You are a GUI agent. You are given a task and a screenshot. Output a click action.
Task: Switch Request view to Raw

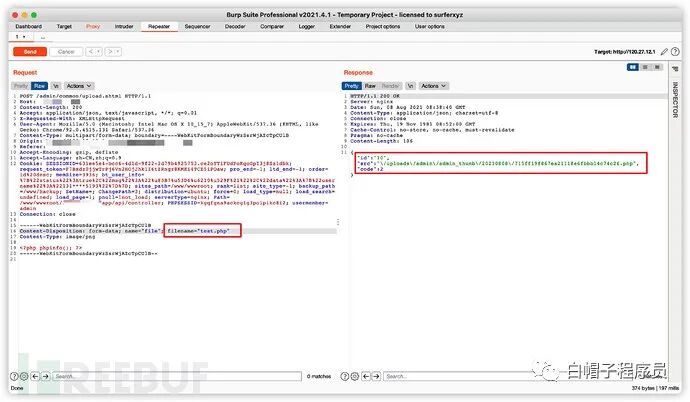40,86
